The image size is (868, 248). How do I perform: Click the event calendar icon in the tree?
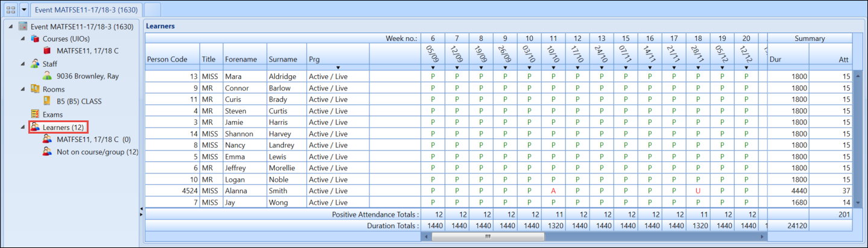coord(24,26)
